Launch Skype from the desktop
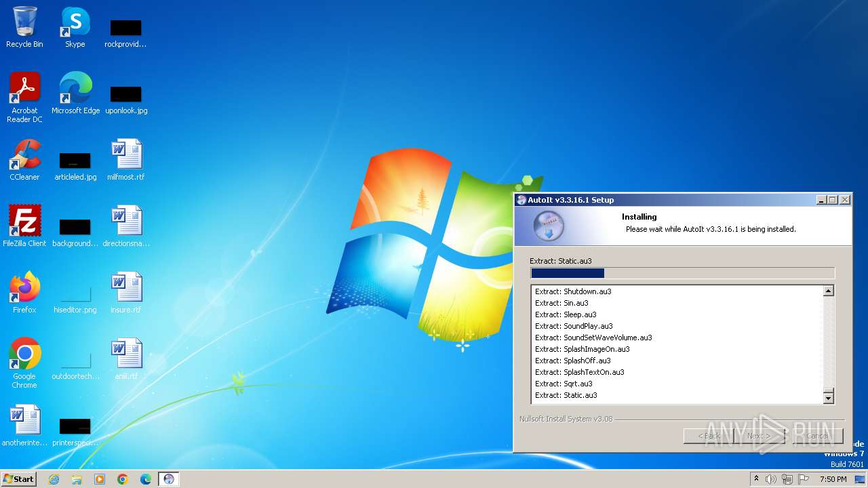Viewport: 868px width, 488px height. pyautogui.click(x=75, y=27)
